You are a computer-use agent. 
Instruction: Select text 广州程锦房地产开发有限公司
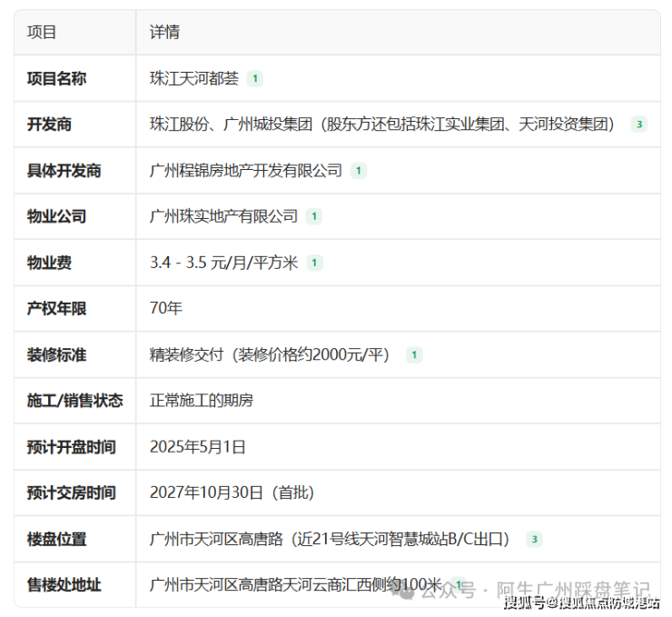(x=246, y=171)
